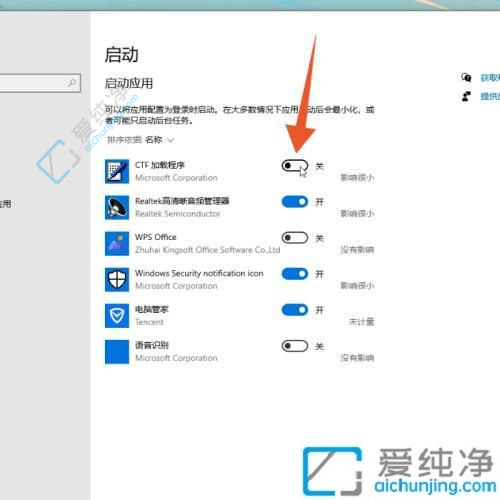Click the sidebar search input field
The height and width of the screenshot is (500, 500).
click(x=40, y=83)
